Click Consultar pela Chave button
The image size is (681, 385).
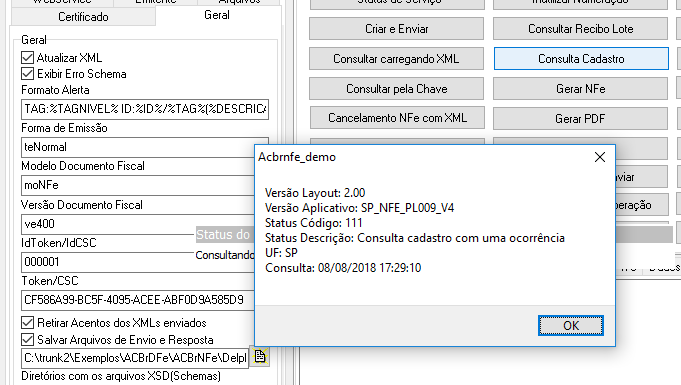[x=397, y=89]
